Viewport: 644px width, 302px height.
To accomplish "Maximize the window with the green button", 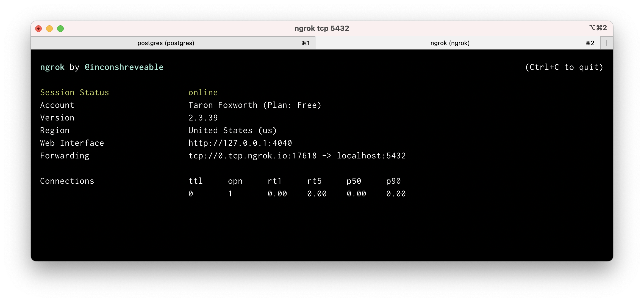I will (60, 29).
